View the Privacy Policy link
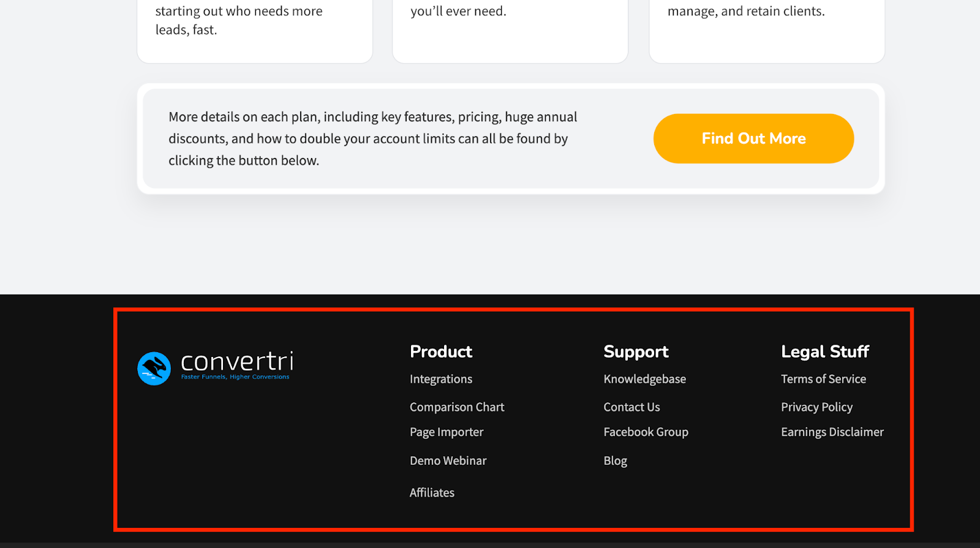The image size is (980, 548). coord(816,407)
